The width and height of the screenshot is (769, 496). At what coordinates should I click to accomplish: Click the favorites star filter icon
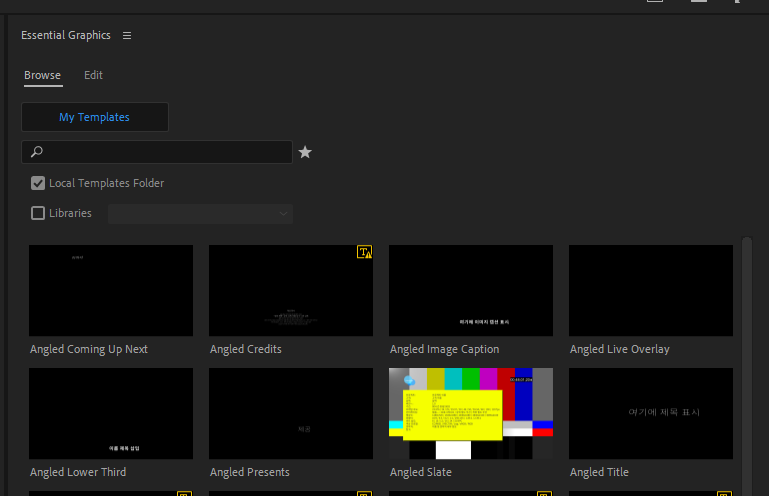(x=305, y=152)
